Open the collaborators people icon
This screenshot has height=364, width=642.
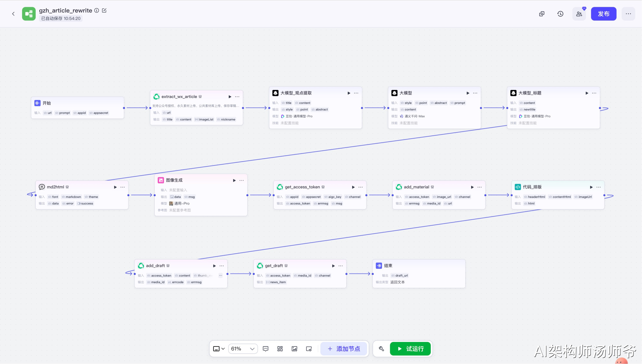[x=579, y=14]
